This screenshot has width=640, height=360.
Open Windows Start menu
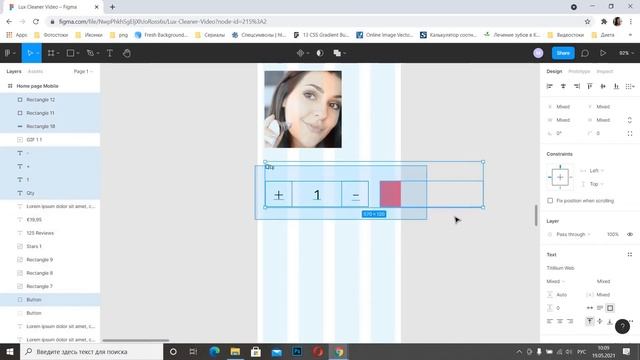pyautogui.click(x=10, y=351)
